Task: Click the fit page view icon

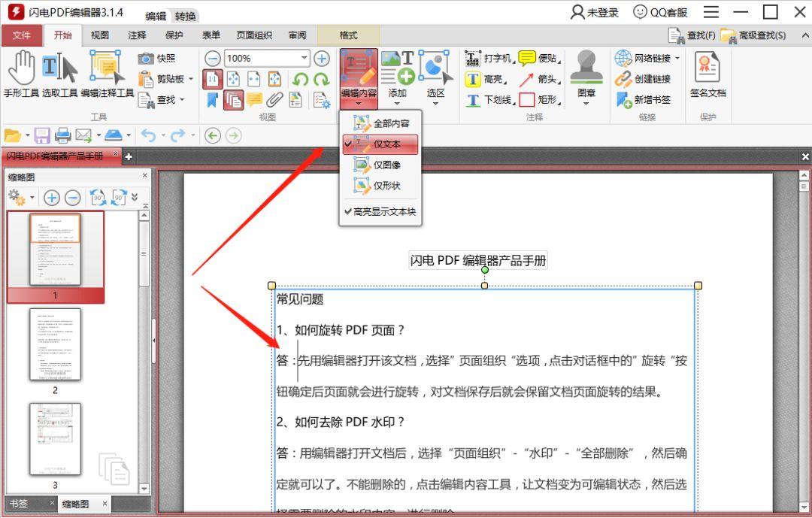Action: tap(234, 79)
